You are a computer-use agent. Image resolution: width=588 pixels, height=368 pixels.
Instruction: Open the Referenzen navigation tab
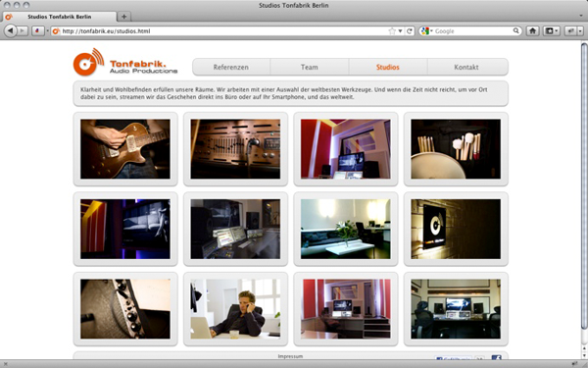click(230, 67)
